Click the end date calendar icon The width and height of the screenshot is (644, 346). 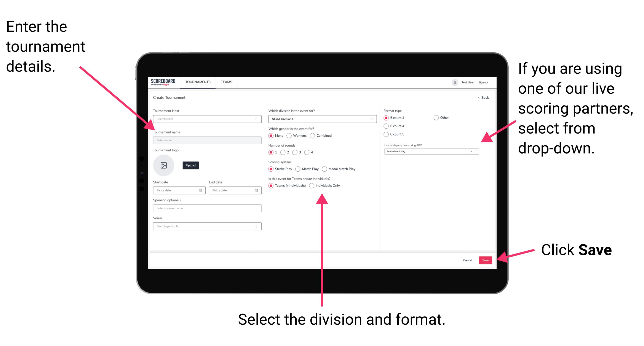256,190
